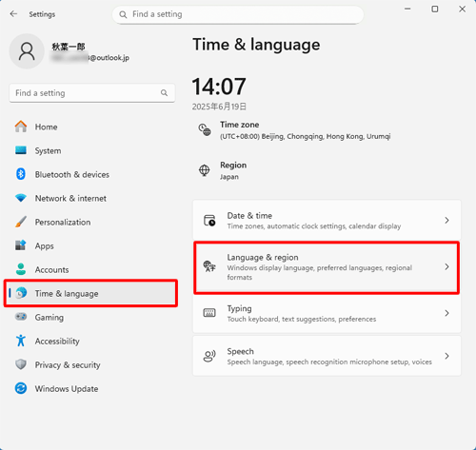Open the Typing settings title
This screenshot has width=476, height=450.
click(239, 308)
